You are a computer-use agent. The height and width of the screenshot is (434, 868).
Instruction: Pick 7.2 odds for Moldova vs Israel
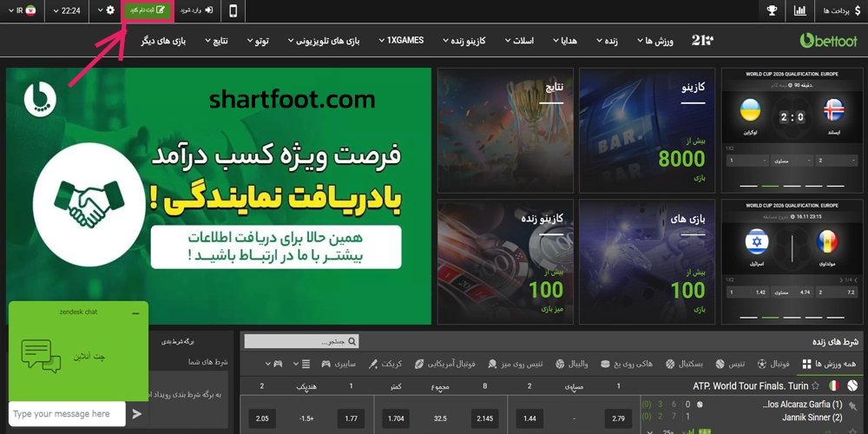(x=838, y=292)
